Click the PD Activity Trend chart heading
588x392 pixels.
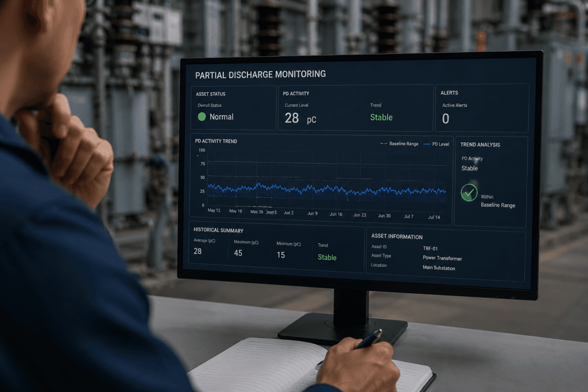tap(216, 141)
